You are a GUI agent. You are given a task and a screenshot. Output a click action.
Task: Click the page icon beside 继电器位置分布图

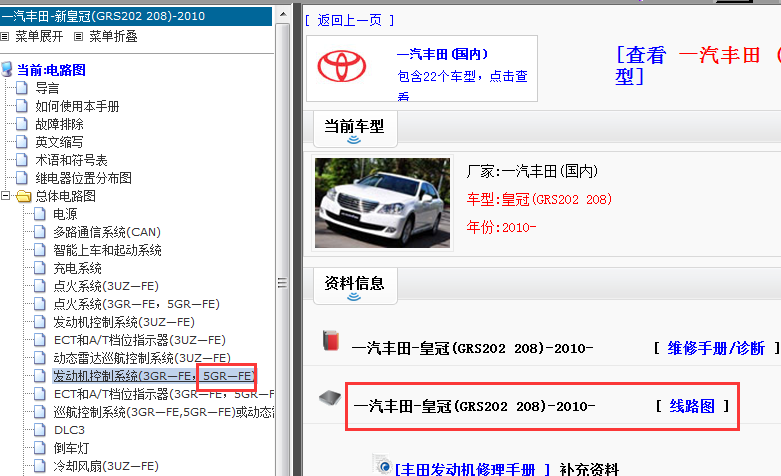pos(21,178)
